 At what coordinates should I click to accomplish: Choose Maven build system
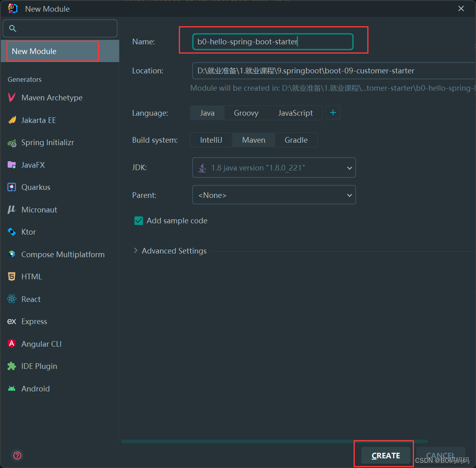254,140
